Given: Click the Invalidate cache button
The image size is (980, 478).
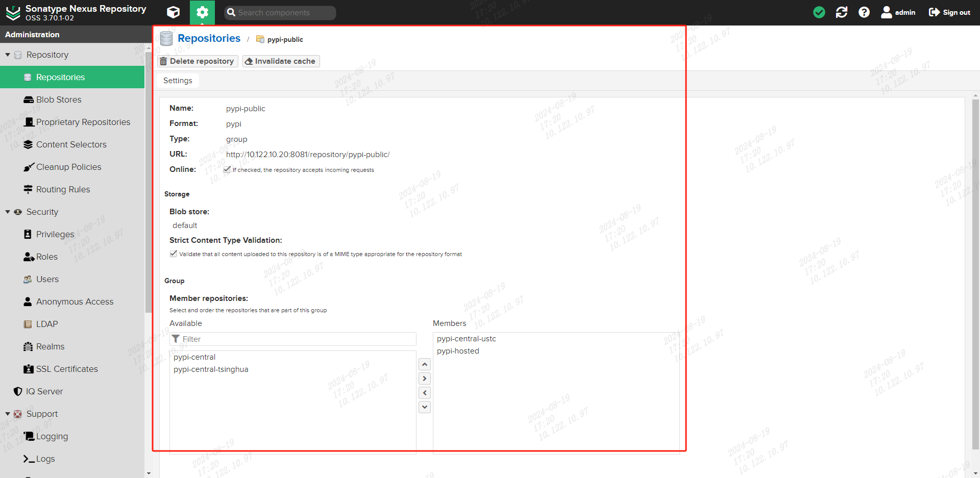Looking at the screenshot, I should (x=281, y=61).
